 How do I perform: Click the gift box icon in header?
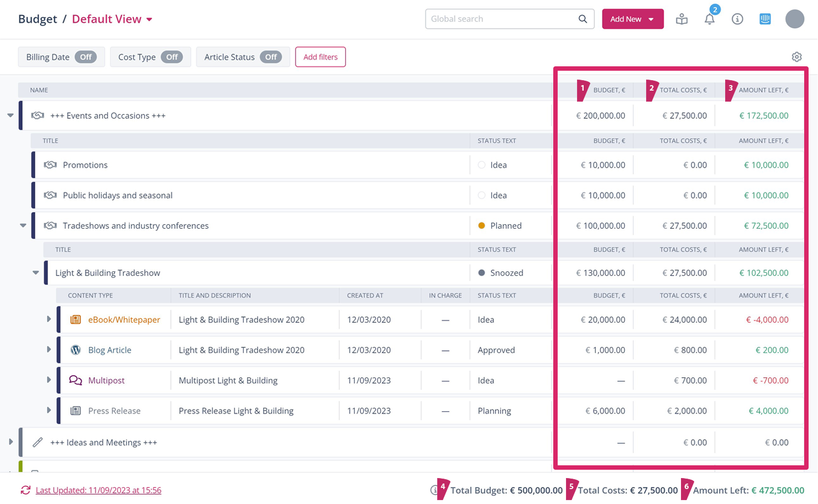pos(681,19)
